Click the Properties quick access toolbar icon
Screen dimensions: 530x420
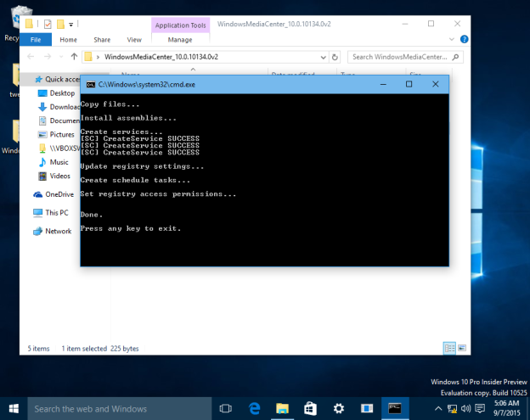tap(48, 24)
